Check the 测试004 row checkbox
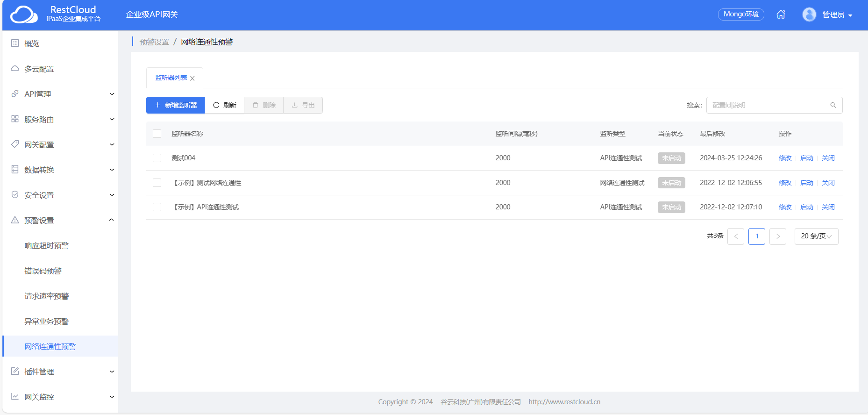 coord(157,158)
